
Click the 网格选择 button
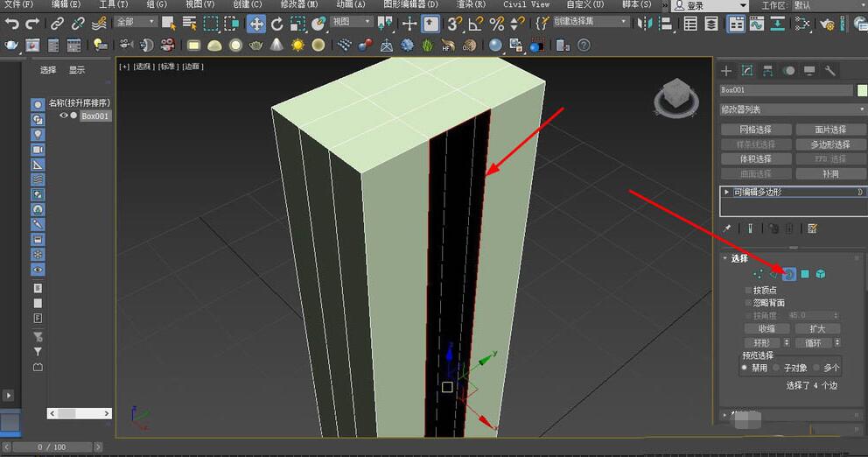pyautogui.click(x=756, y=129)
